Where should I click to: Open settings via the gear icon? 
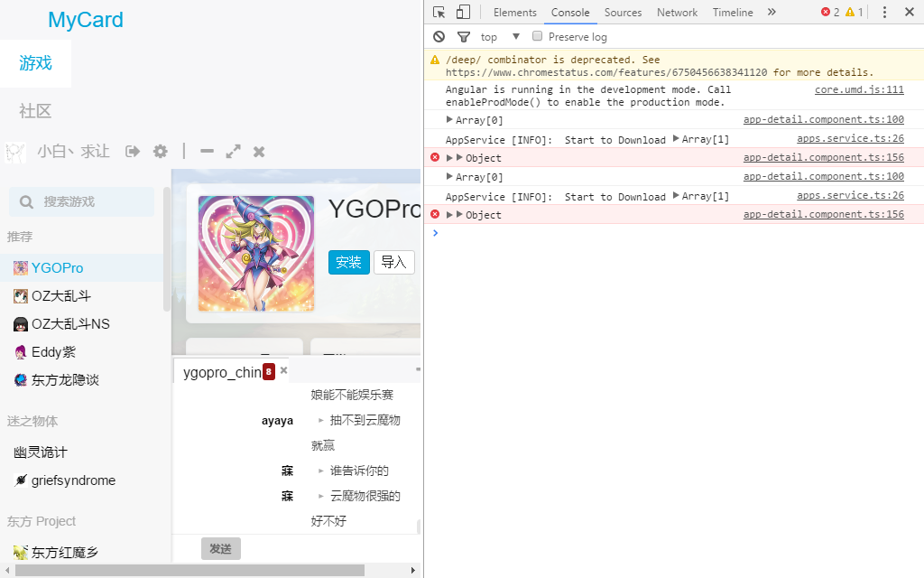[160, 152]
